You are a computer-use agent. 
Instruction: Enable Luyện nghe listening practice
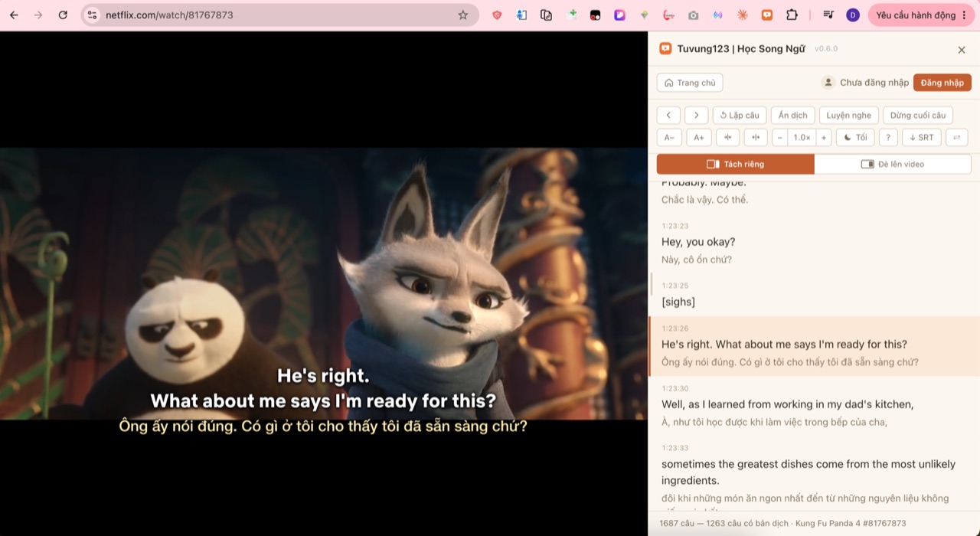848,115
